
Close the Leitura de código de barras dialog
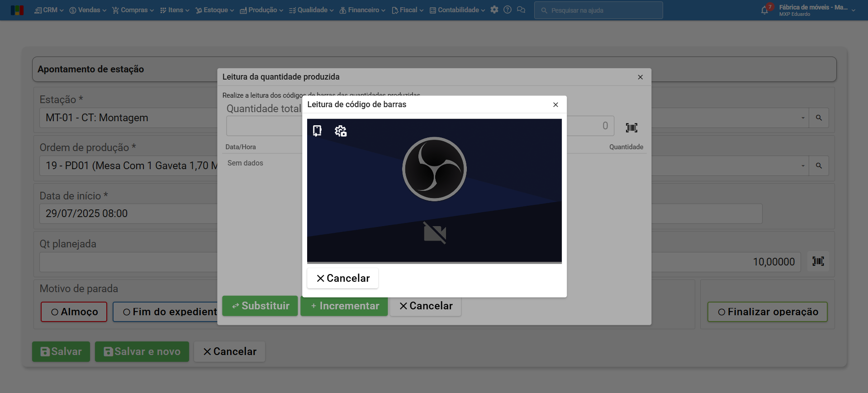(555, 104)
